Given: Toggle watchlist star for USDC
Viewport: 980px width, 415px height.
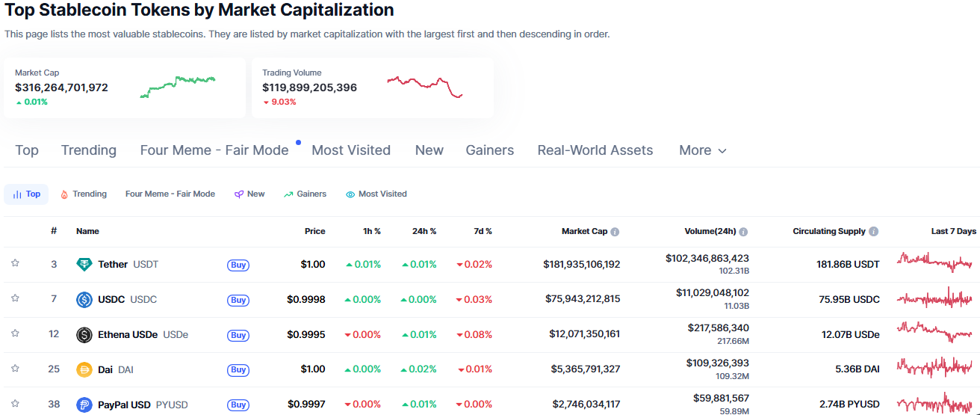Looking at the screenshot, I should pyautogui.click(x=15, y=298).
